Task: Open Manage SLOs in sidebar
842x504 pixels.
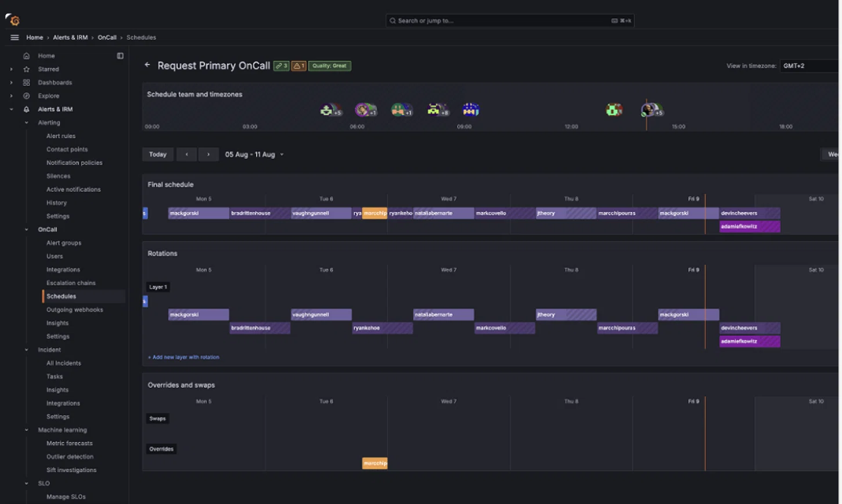Action: [x=66, y=496]
